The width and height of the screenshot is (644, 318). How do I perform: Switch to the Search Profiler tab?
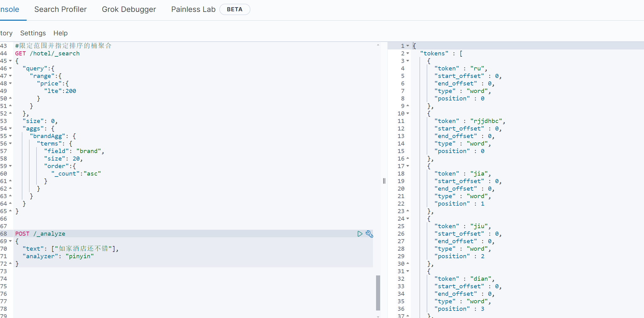[x=60, y=9]
